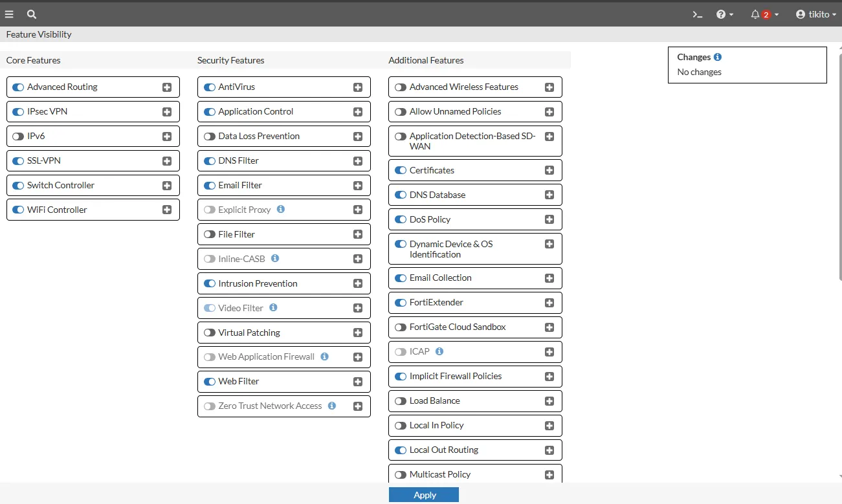The height and width of the screenshot is (504, 842).
Task: Click the Switch Controller label
Action: pyautogui.click(x=61, y=185)
